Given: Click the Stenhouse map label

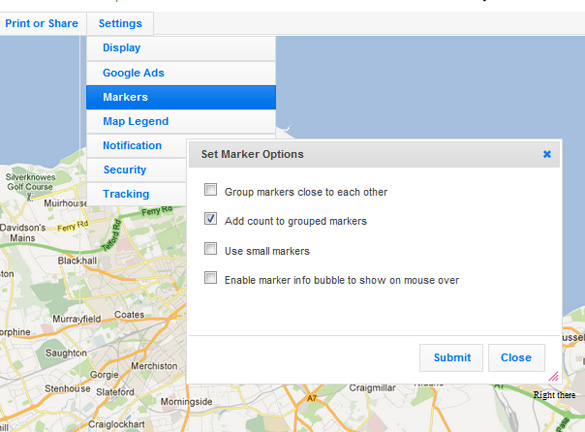Looking at the screenshot, I should point(68,389).
